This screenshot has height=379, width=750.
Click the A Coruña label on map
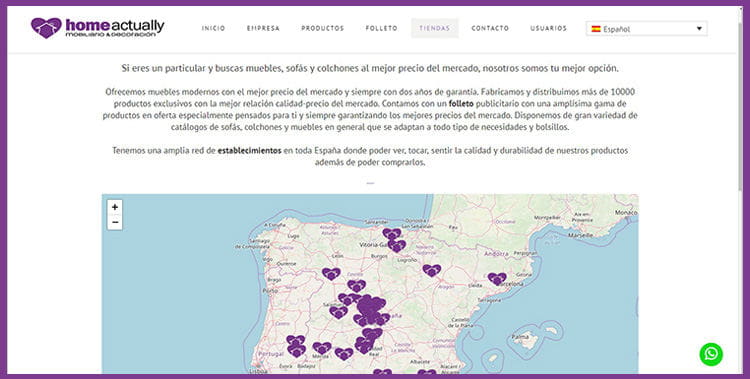pos(275,225)
